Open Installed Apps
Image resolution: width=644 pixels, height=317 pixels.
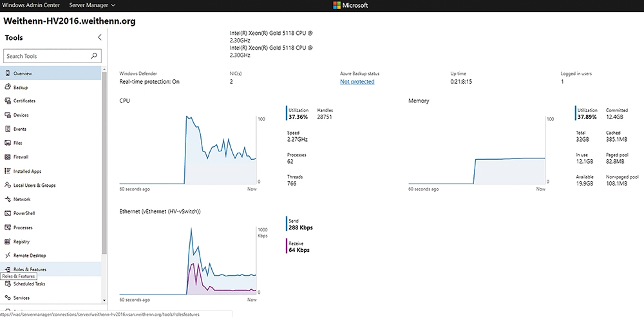tap(50, 171)
